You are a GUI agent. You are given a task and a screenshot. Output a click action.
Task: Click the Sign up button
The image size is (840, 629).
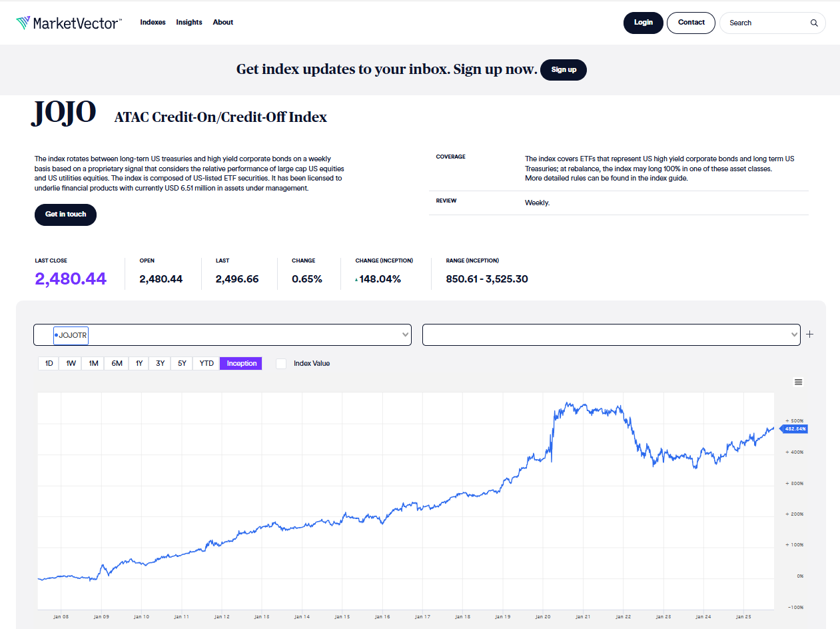point(564,70)
